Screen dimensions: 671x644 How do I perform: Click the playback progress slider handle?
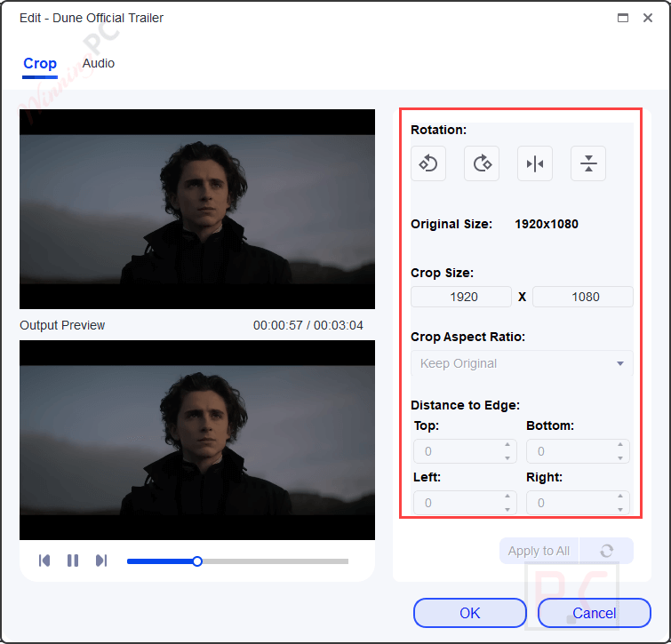pos(197,561)
